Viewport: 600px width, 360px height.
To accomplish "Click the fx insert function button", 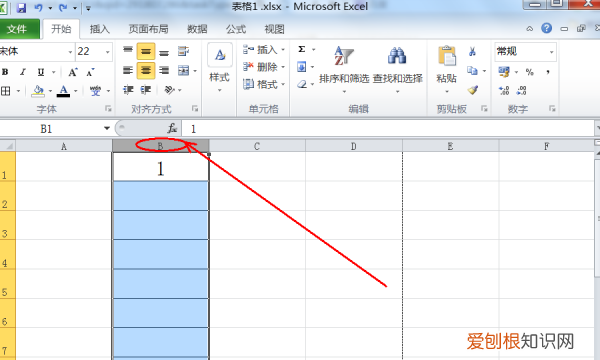I will click(172, 128).
